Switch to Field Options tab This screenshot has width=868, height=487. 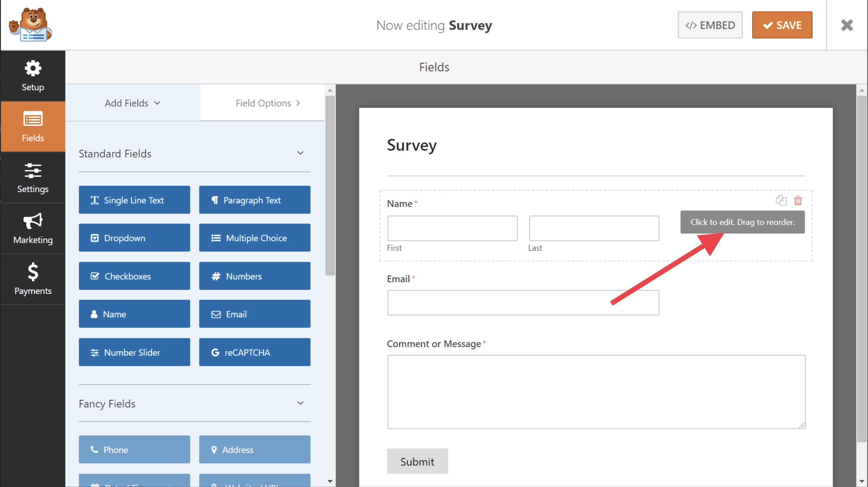(x=262, y=103)
